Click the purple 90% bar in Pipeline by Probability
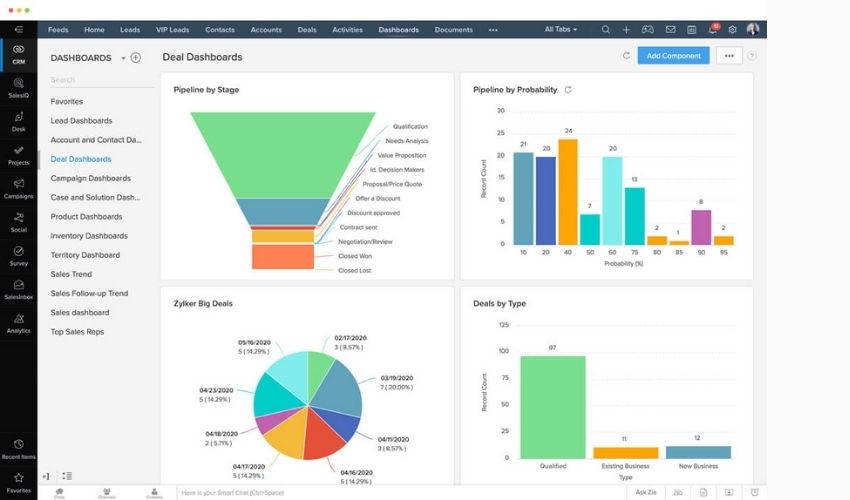850x500 pixels. coord(701,227)
